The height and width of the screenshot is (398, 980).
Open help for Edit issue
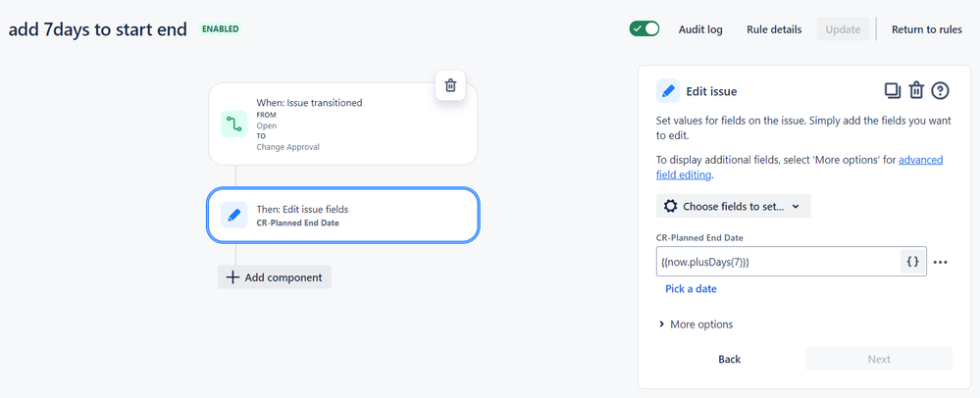coord(940,91)
